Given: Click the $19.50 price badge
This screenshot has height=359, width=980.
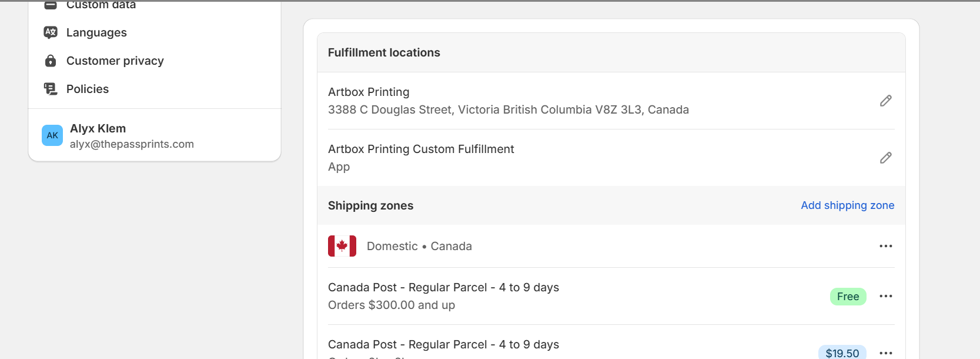Looking at the screenshot, I should 842,353.
